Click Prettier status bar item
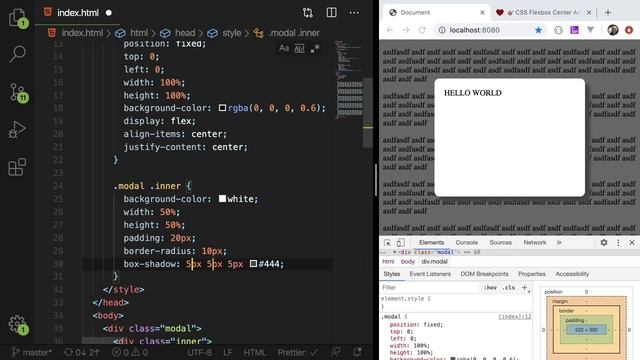 point(298,352)
